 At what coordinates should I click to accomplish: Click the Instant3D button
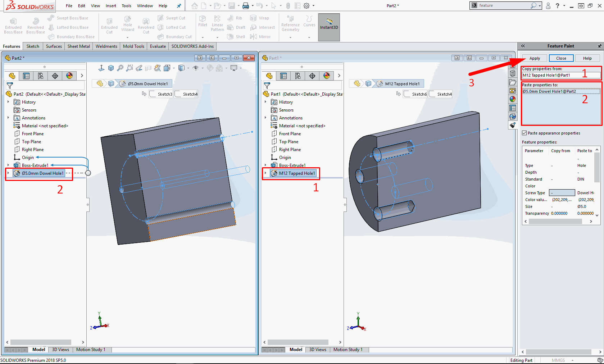(x=329, y=23)
